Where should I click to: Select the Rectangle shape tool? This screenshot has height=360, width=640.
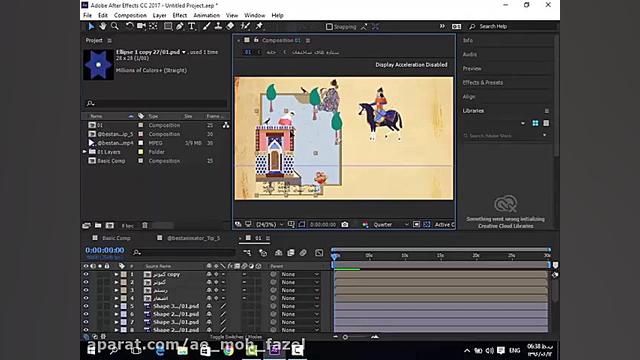[x=168, y=26]
